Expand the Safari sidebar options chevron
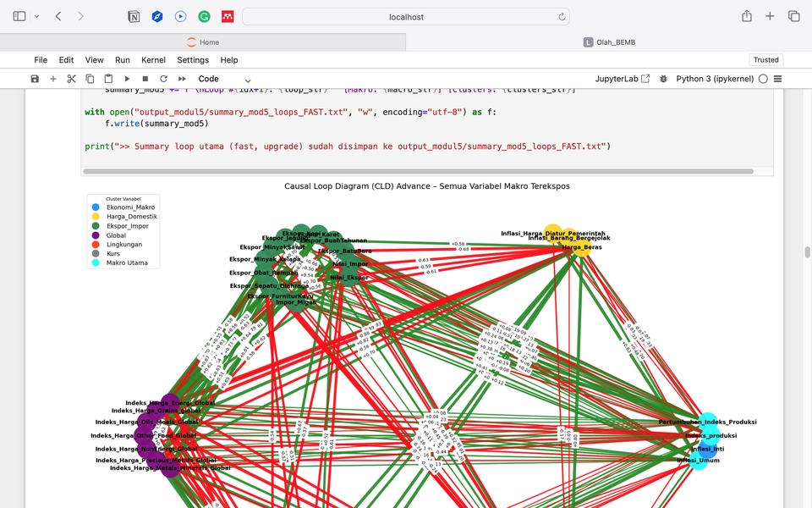Screen dimensions: 812x508 (x=36, y=16)
